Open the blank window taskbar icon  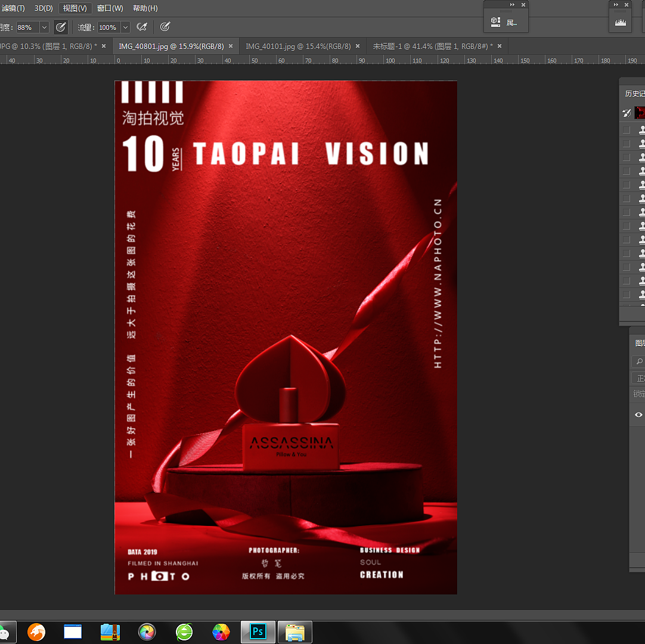(x=73, y=632)
